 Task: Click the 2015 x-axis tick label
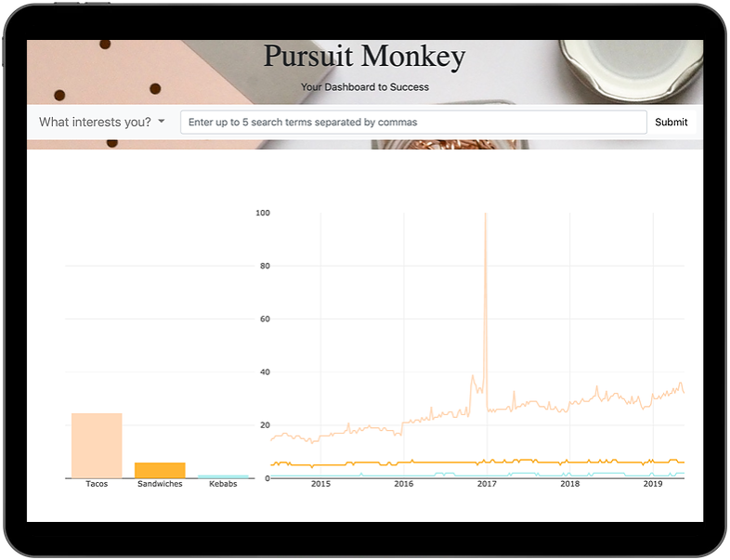point(320,484)
